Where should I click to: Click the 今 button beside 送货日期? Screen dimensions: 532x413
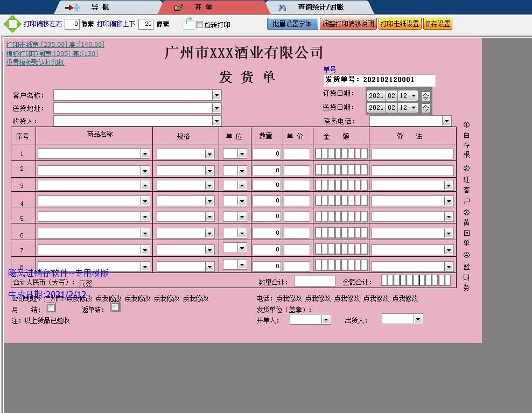point(425,108)
